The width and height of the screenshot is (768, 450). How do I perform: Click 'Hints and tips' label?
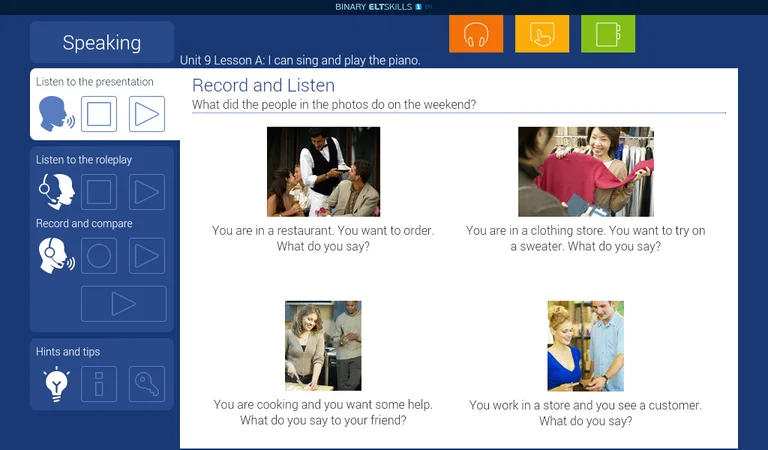click(x=68, y=352)
